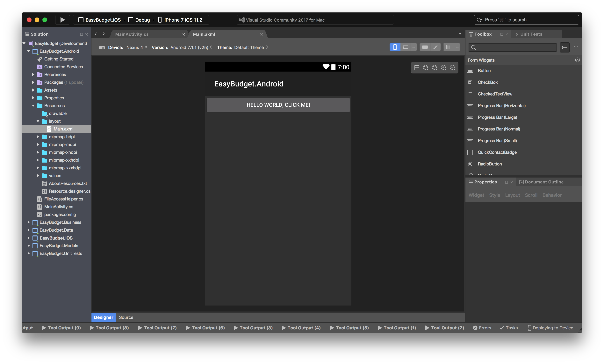Navigate back with the left arrow

[96, 34]
